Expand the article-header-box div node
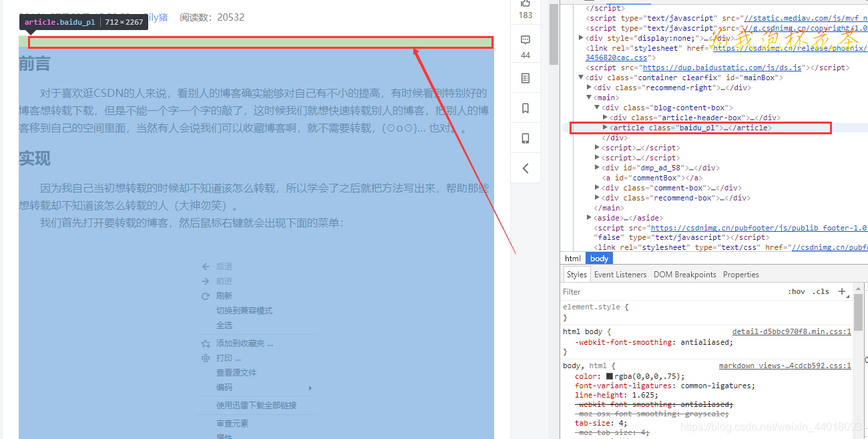 pos(605,118)
